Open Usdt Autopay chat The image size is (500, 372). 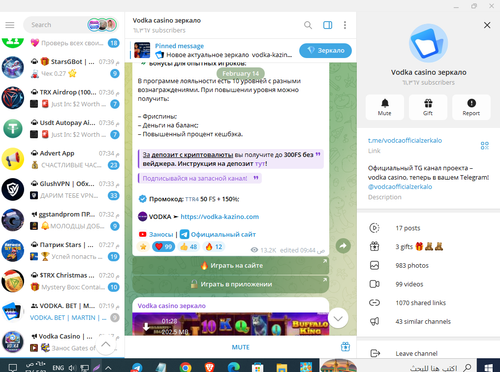pos(62,128)
